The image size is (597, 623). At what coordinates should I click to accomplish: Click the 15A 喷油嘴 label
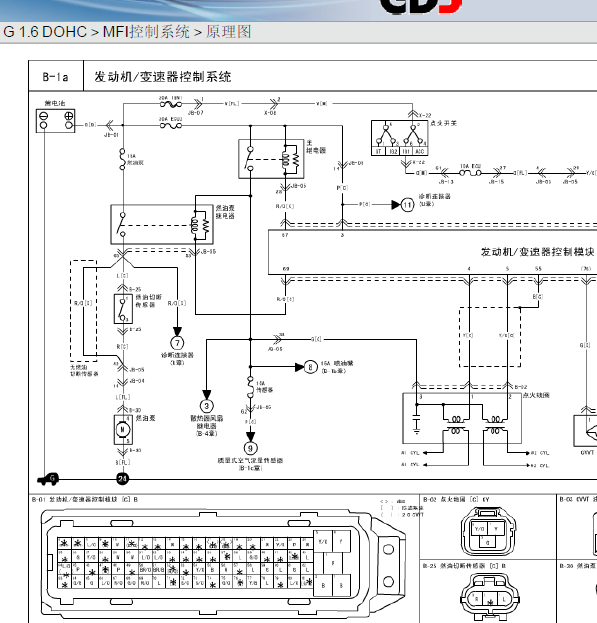(x=337, y=363)
